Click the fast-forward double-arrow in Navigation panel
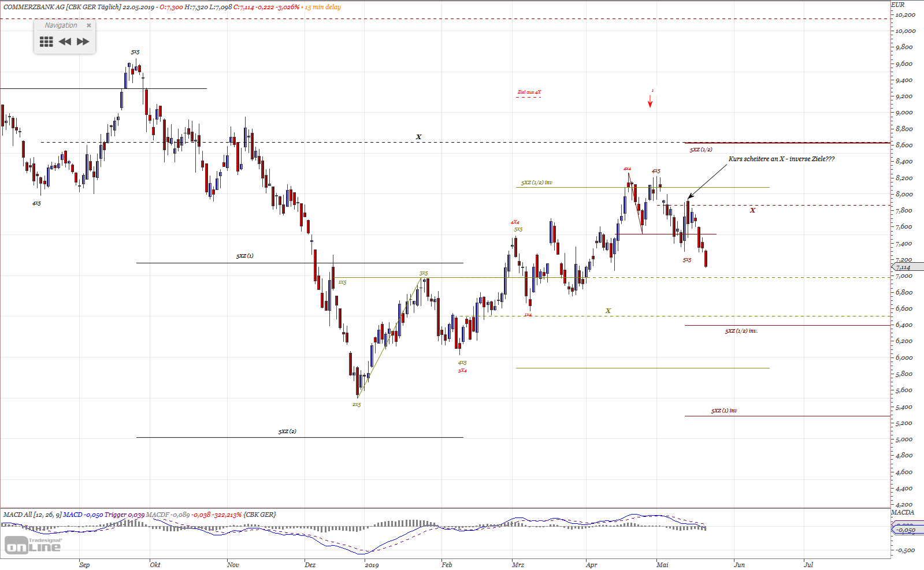Screen dimensions: 924x570 [x=83, y=42]
